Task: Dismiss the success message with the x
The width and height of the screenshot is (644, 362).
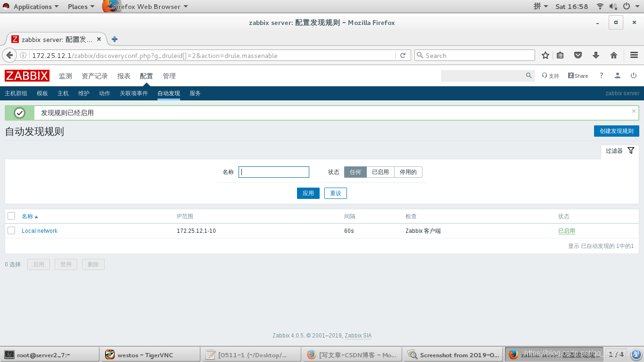Action: tap(634, 111)
